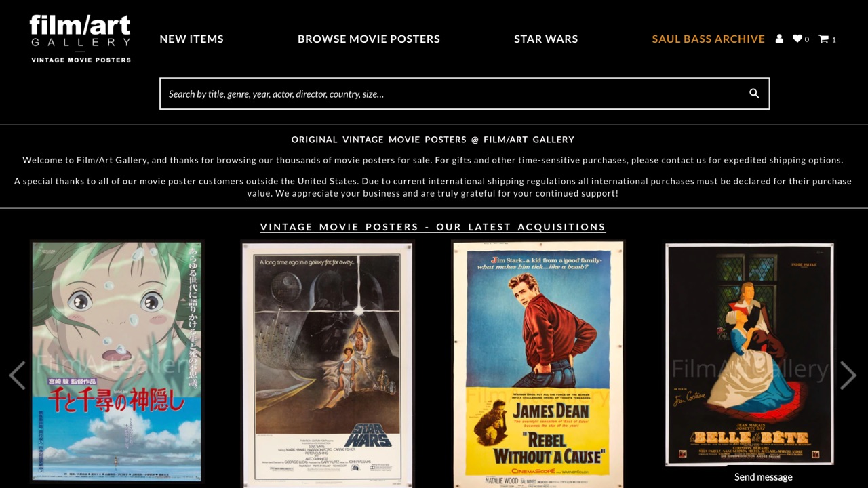Open the Saul Bass Archive menu

coord(708,39)
